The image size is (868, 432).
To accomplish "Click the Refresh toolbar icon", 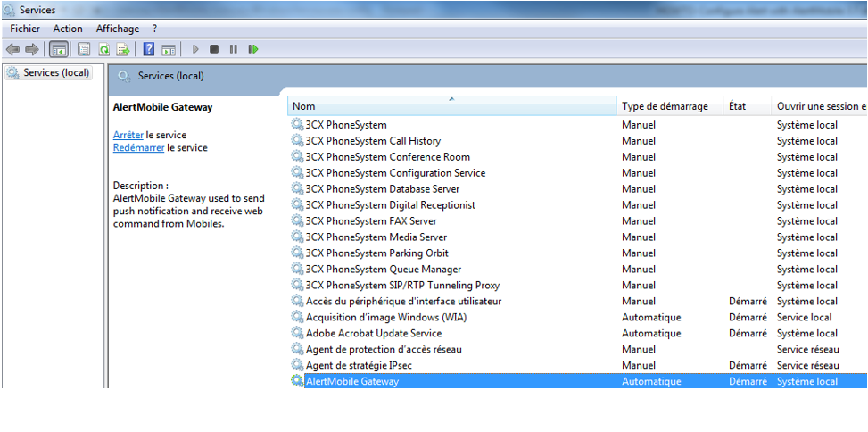I will (103, 49).
